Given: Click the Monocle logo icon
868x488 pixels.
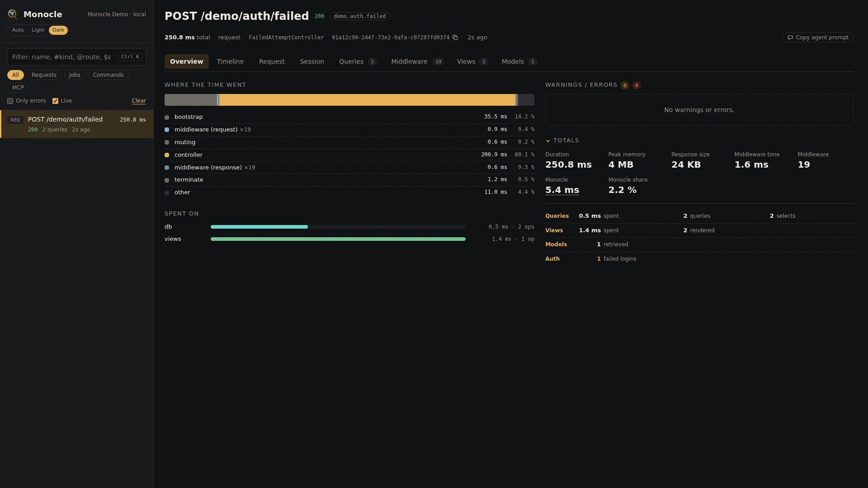Looking at the screenshot, I should point(13,14).
